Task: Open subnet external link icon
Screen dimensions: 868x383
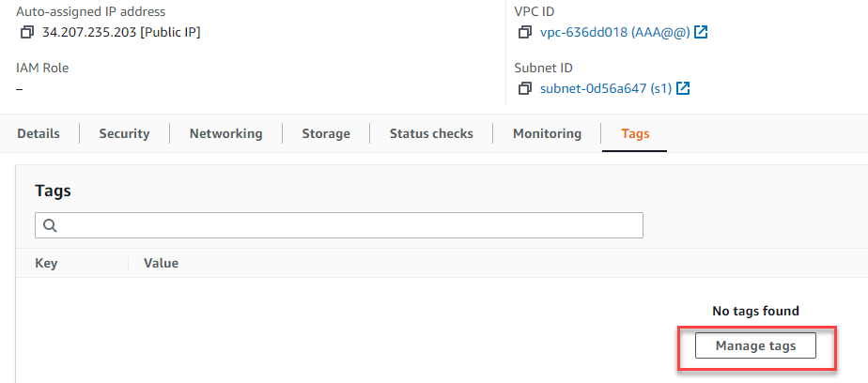Action: coord(684,89)
